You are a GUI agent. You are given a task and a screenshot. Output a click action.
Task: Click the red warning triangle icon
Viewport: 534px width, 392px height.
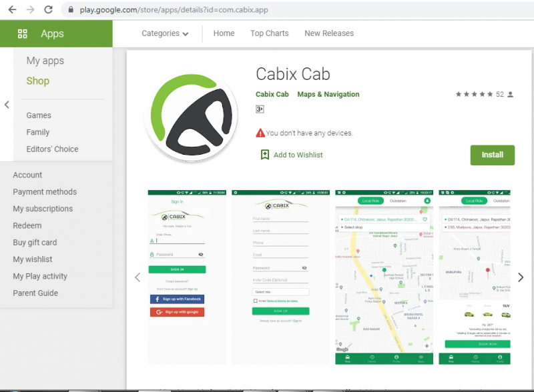[x=260, y=133]
